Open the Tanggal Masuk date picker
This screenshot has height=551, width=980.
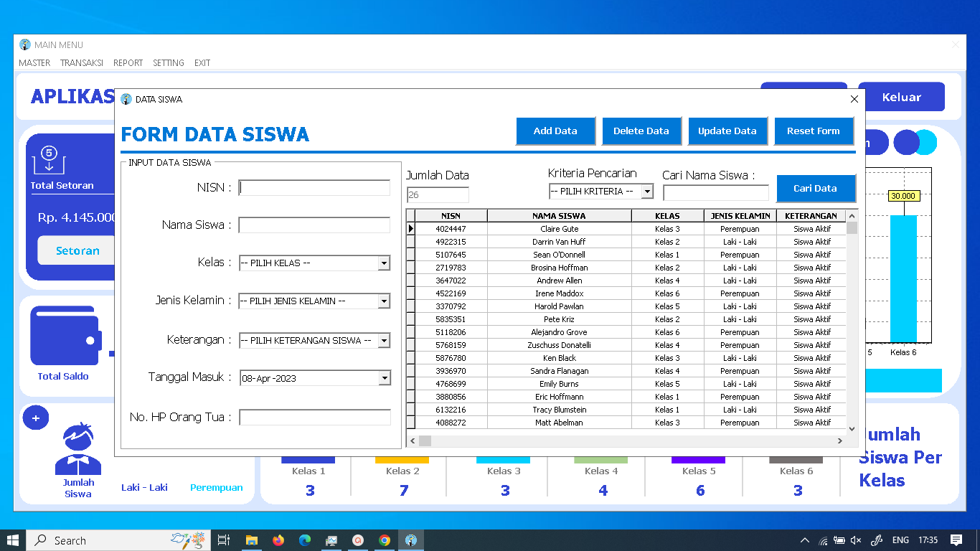coord(385,377)
